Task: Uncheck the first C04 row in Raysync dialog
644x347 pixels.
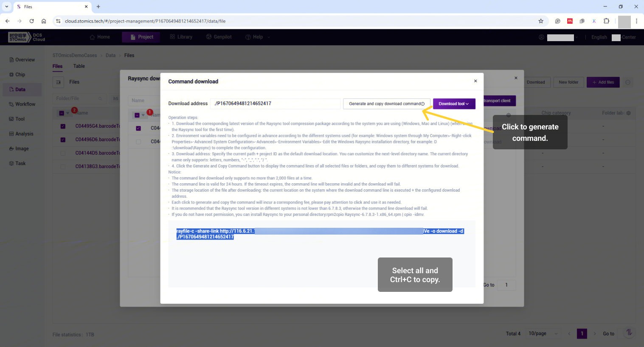Action: (138, 128)
